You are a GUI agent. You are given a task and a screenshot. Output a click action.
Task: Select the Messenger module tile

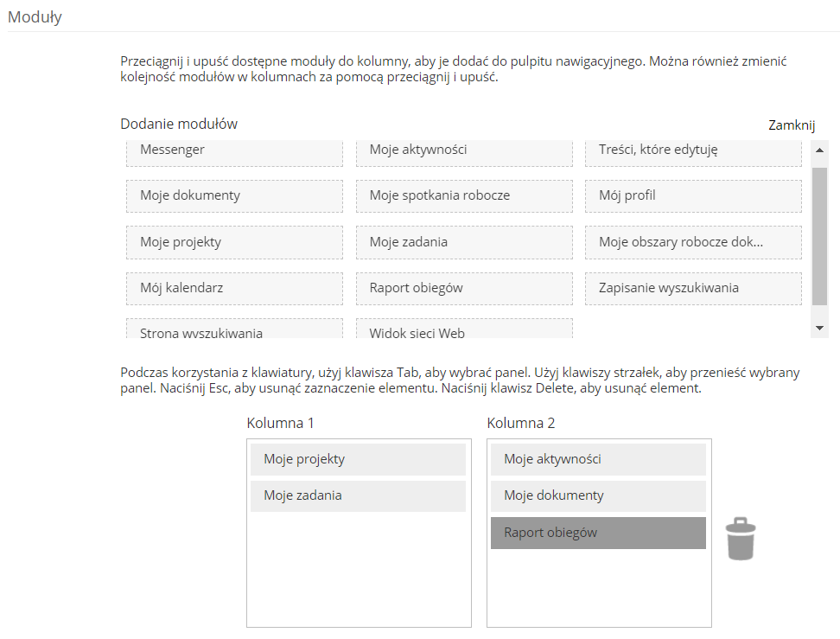(234, 150)
